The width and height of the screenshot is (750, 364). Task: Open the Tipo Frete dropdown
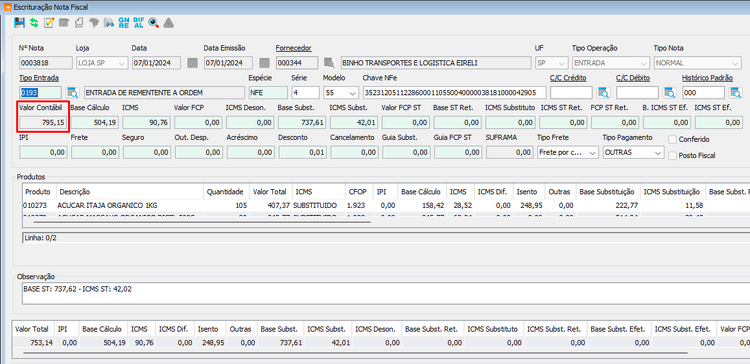point(567,153)
